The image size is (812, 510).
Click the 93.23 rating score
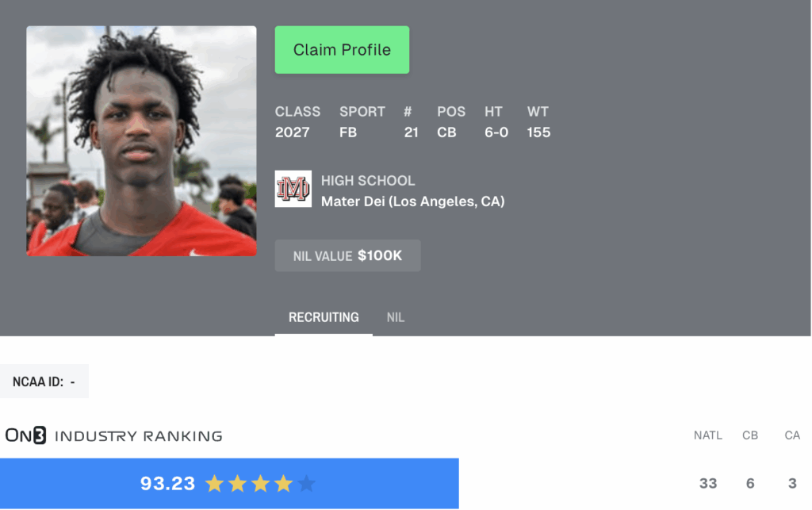point(167,484)
